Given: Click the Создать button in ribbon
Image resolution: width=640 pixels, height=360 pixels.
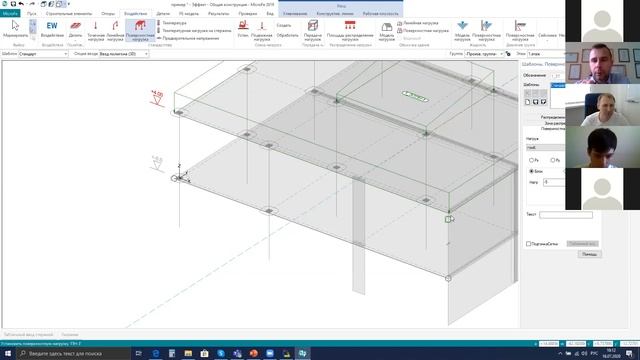Looking at the screenshot, I should click(284, 25).
